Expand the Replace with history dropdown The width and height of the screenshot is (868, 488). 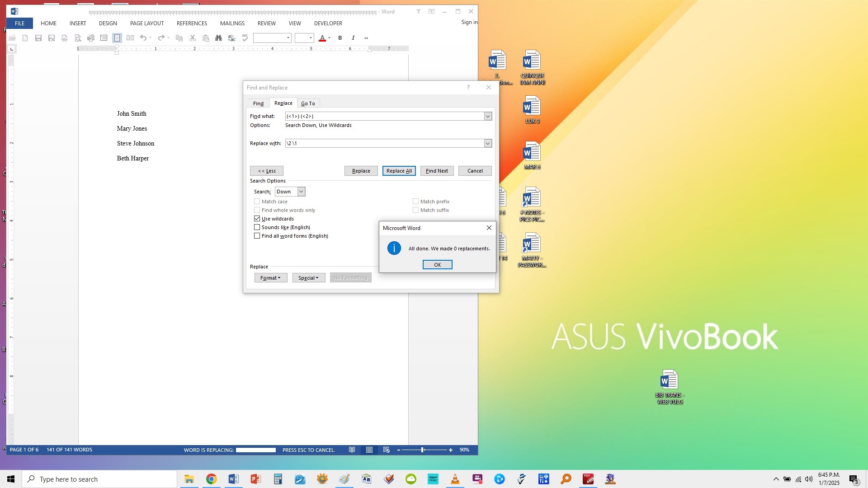tap(488, 144)
